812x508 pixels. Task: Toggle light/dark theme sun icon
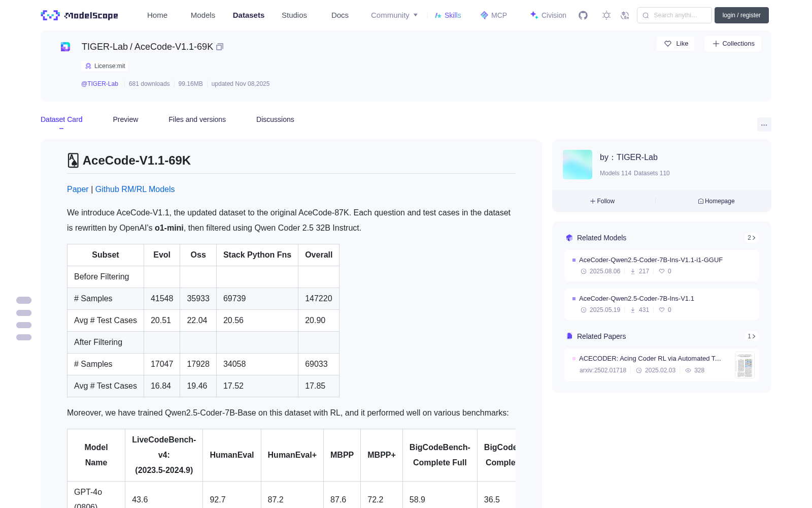[606, 15]
